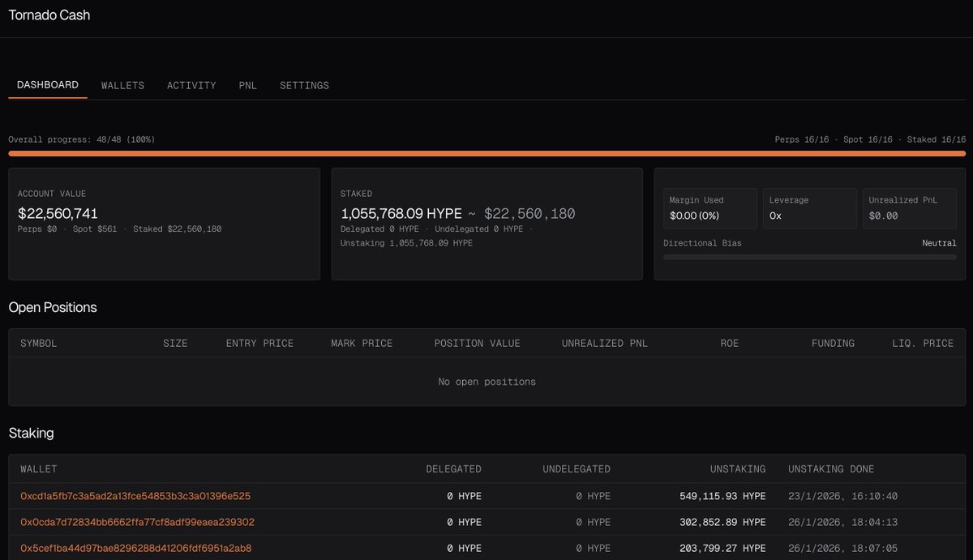Click the Staking heading
This screenshot has height=560, width=973.
point(31,433)
